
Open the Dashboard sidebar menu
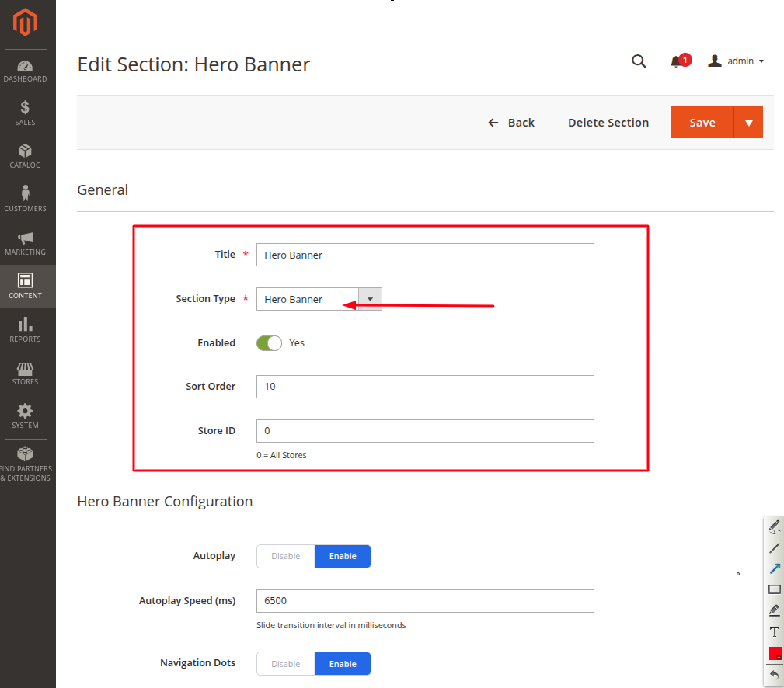25,71
